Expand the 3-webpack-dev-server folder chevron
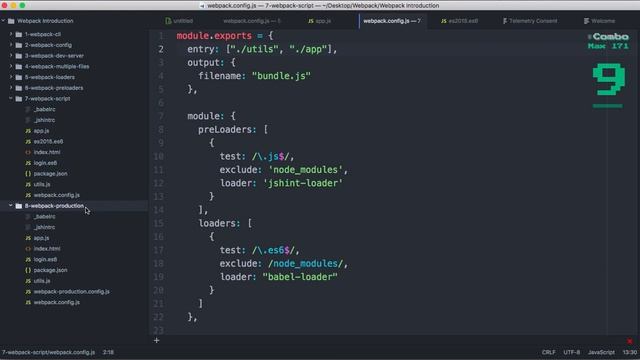The width and height of the screenshot is (640, 360). coord(11,56)
